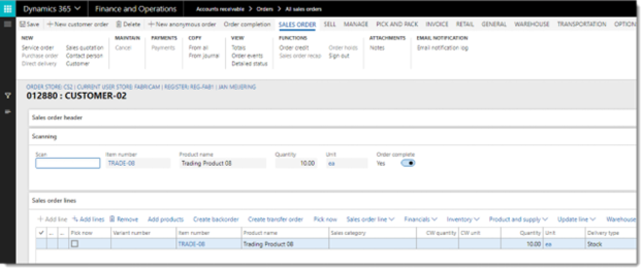Check the Pick now checkbox in the row
Image resolution: width=644 pixels, height=271 pixels.
(x=75, y=244)
